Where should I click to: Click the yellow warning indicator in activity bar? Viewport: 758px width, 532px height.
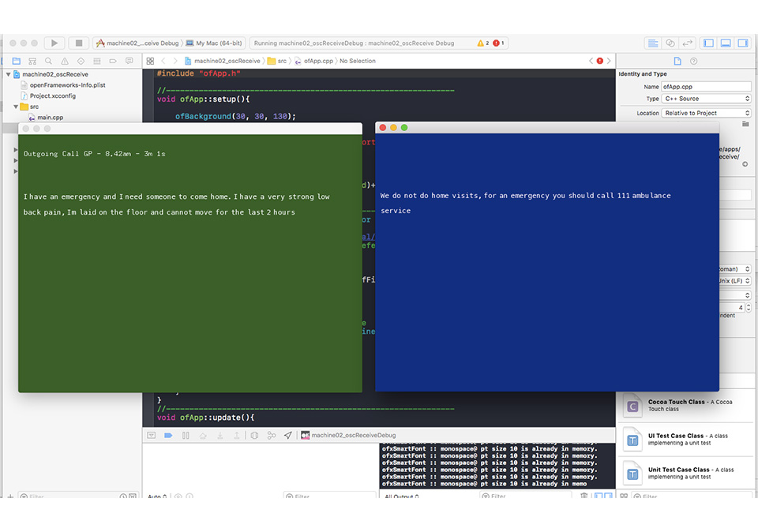[483, 43]
